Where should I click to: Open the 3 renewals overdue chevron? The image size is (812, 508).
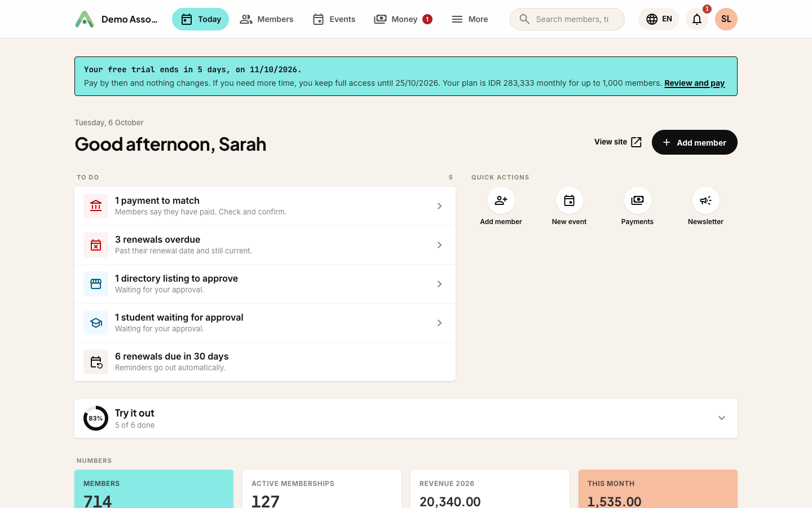[439, 245]
